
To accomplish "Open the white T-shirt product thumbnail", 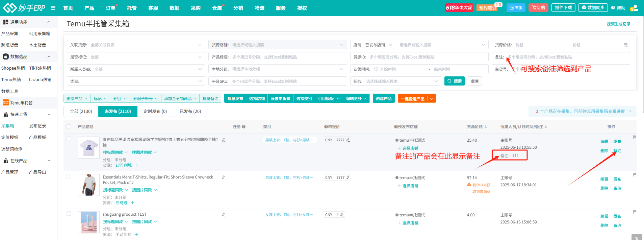I will tap(88, 147).
